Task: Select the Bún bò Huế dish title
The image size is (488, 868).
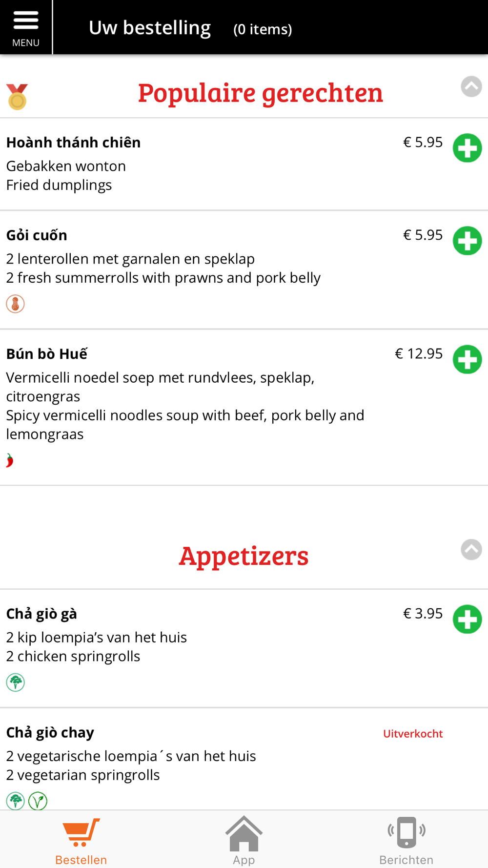Action: click(x=47, y=353)
